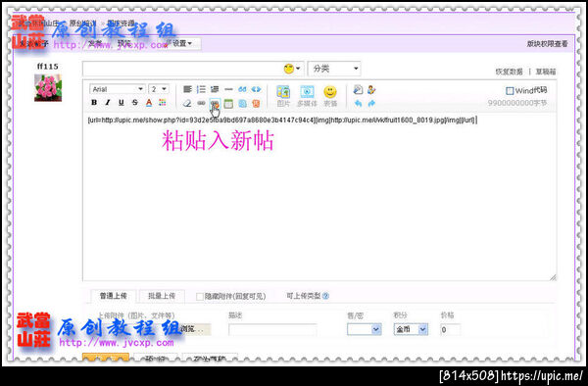Click the 浏览 browse file button
The height and width of the screenshot is (386, 588).
point(195,329)
